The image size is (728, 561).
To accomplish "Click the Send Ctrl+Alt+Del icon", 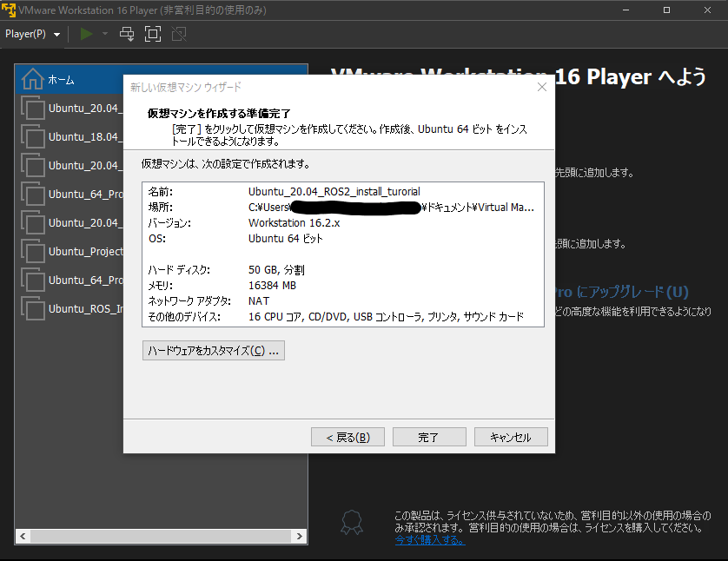I will [x=127, y=34].
